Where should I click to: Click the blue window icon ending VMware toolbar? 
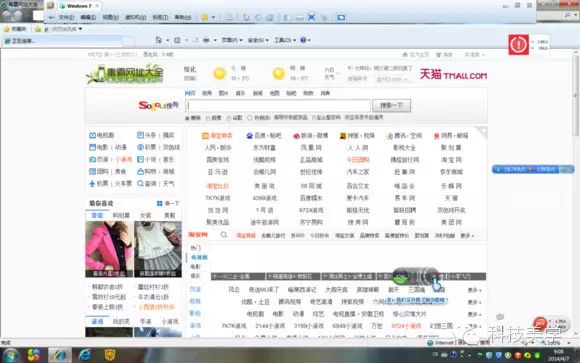341,17
